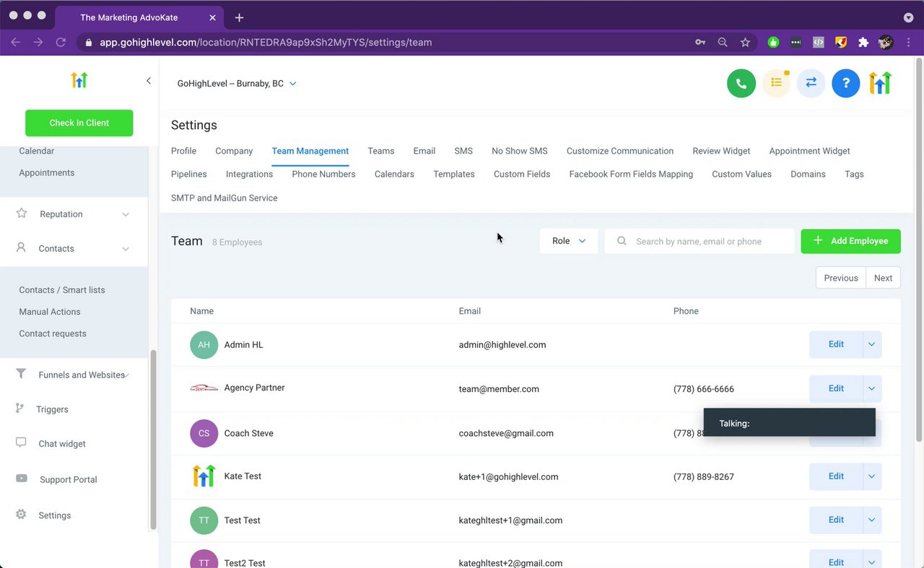The height and width of the screenshot is (568, 924).
Task: Click the Support Portal video icon
Action: coord(22,479)
